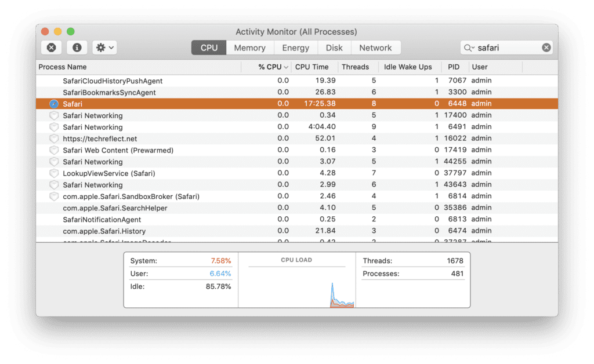The width and height of the screenshot is (594, 364).
Task: Clear the safari search field
Action: point(546,48)
